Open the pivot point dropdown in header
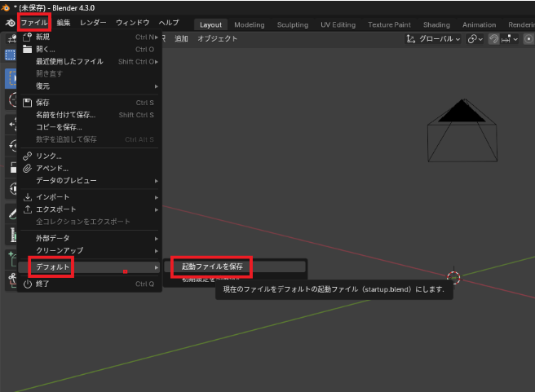The width and height of the screenshot is (535, 392). tap(476, 38)
